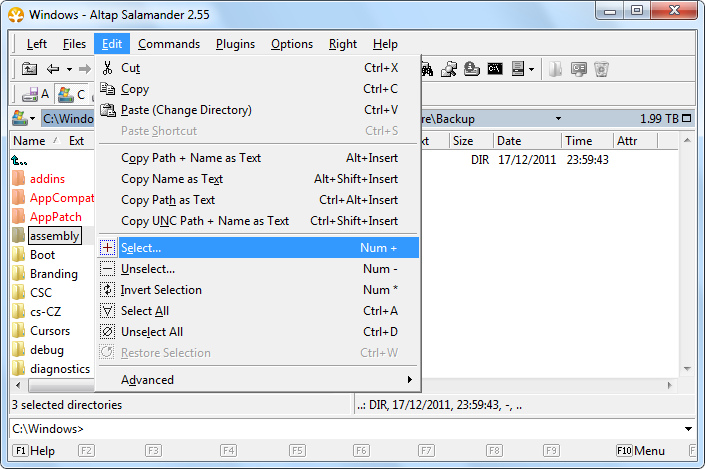The width and height of the screenshot is (705, 469).
Task: Click the right panel vertical scrollbar down arrow
Action: 687,369
